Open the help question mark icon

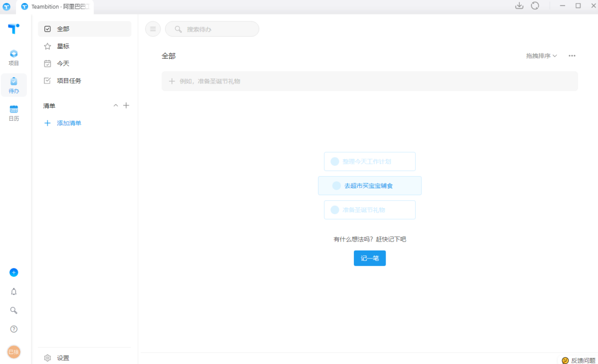(x=14, y=329)
